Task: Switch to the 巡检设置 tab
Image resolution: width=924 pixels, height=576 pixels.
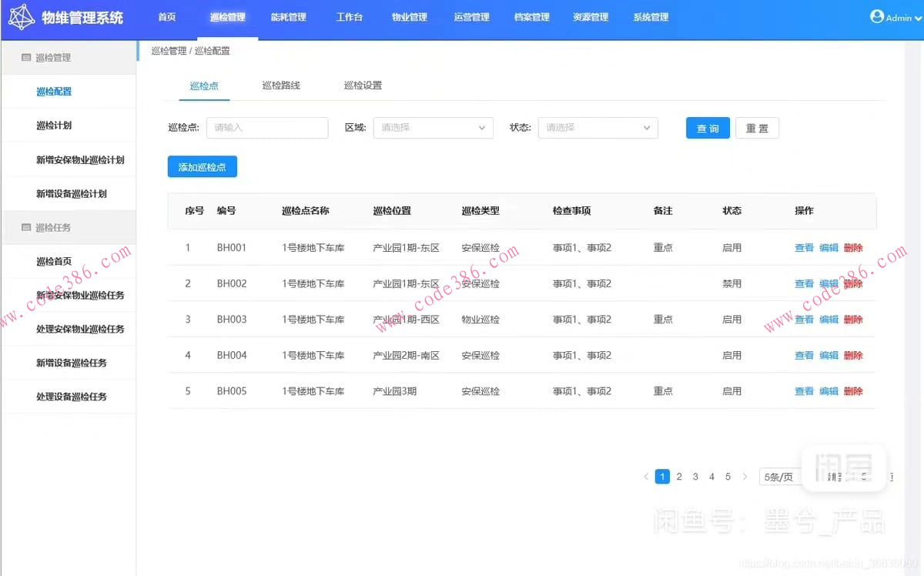Action: (x=362, y=85)
